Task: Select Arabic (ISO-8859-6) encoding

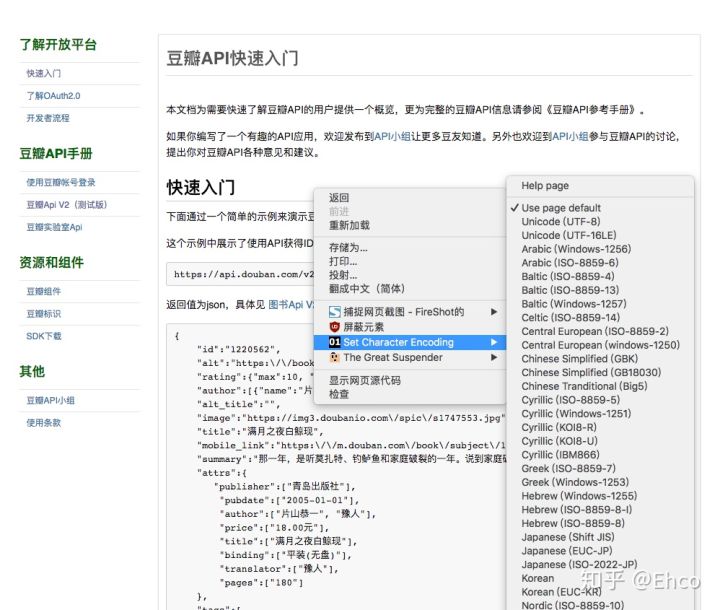Action: (x=570, y=263)
